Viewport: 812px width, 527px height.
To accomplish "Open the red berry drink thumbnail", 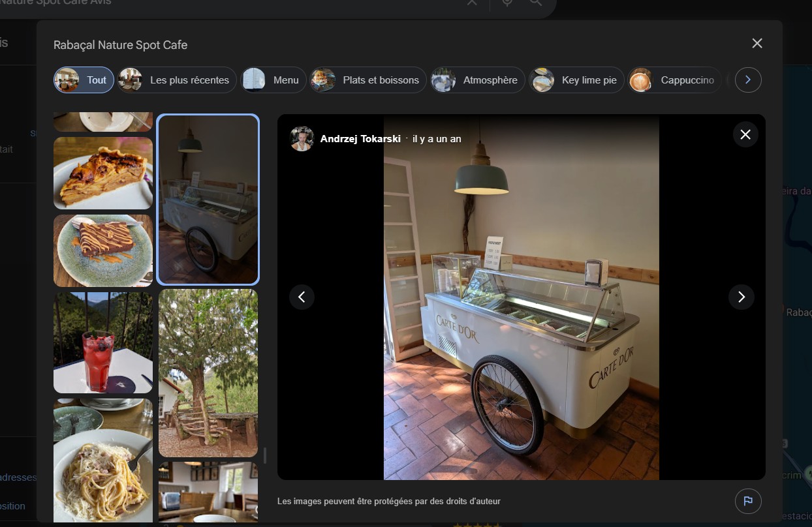I will coord(103,342).
